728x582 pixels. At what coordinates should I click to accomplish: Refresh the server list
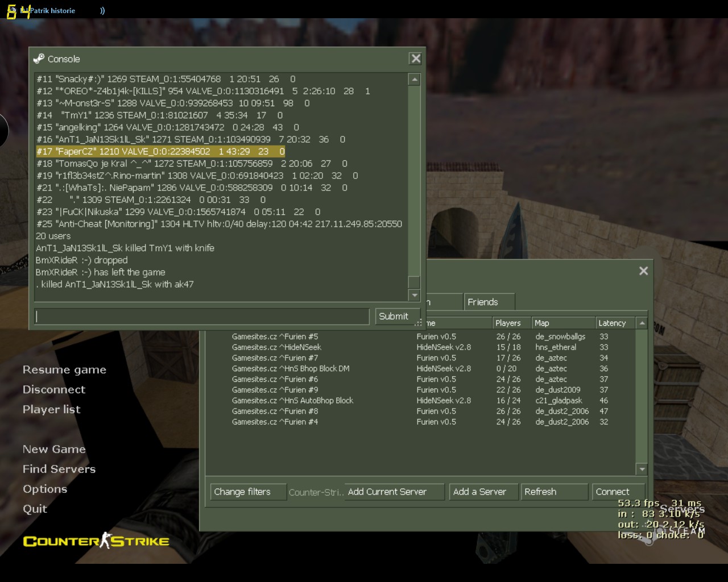(x=553, y=492)
